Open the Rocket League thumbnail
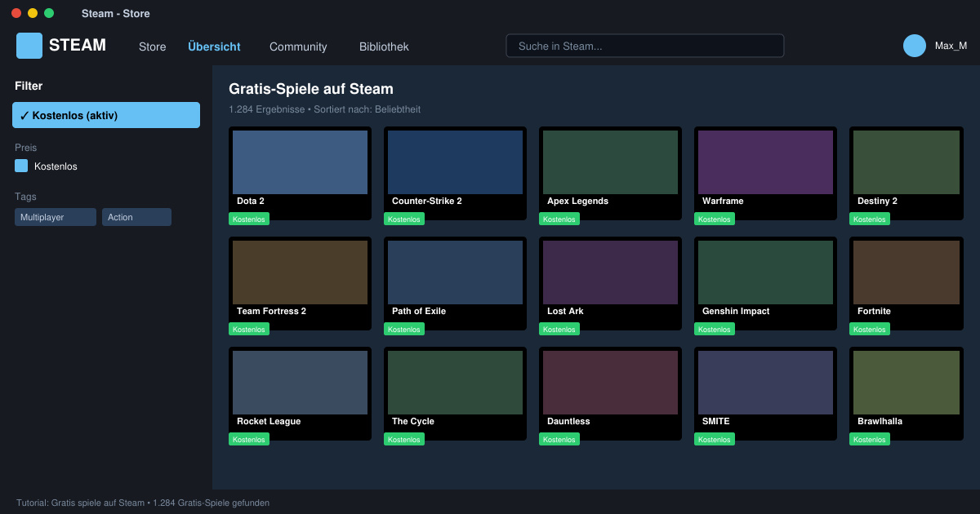Image resolution: width=980 pixels, height=514 pixels. pyautogui.click(x=300, y=383)
